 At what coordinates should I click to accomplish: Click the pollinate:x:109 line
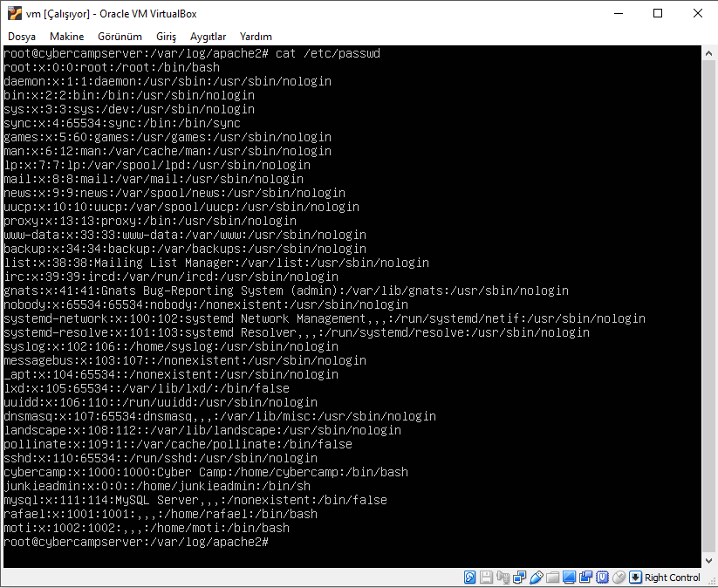178,445
